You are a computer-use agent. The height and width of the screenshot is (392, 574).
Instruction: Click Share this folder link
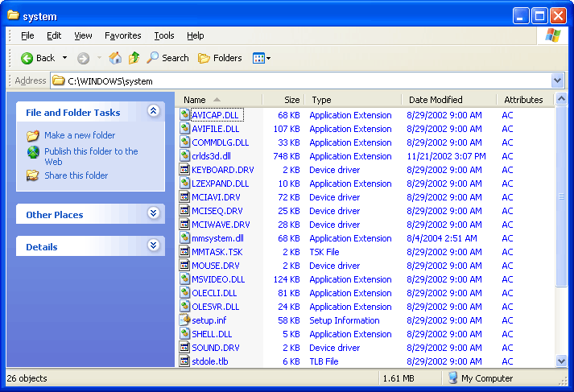[76, 175]
